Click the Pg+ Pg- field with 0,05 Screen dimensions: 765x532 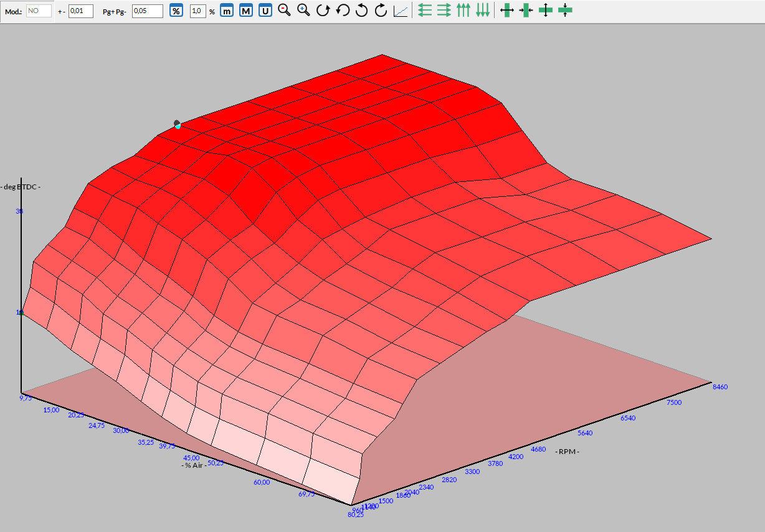(148, 11)
